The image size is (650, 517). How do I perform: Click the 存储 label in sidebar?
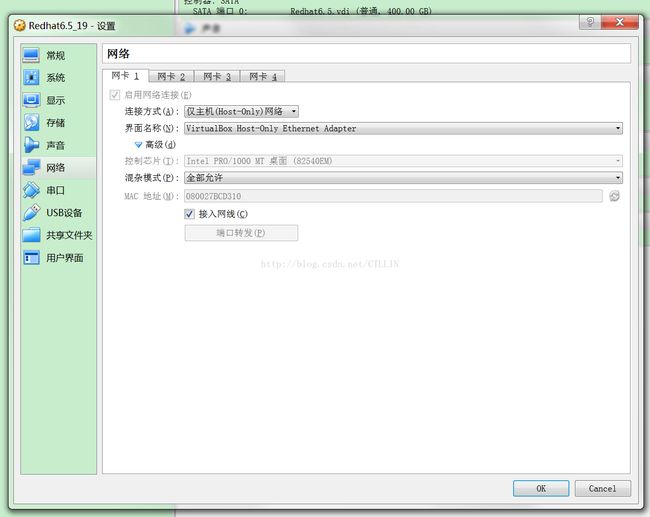click(x=56, y=123)
